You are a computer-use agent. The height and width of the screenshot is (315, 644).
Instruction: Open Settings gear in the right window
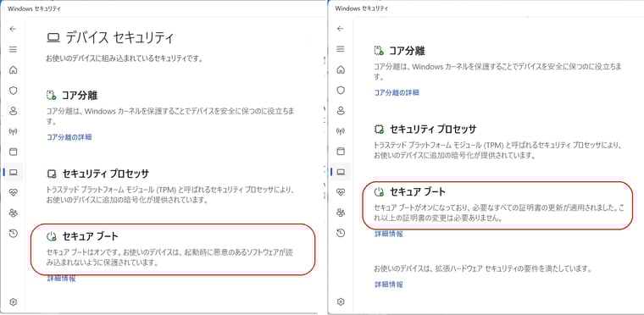[340, 301]
